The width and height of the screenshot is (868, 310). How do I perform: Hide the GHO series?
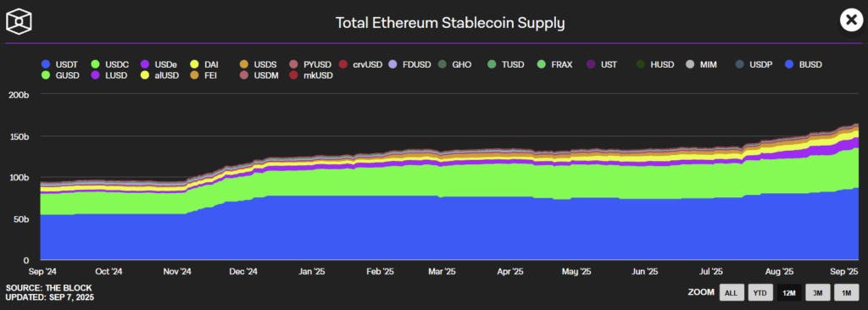pos(454,64)
